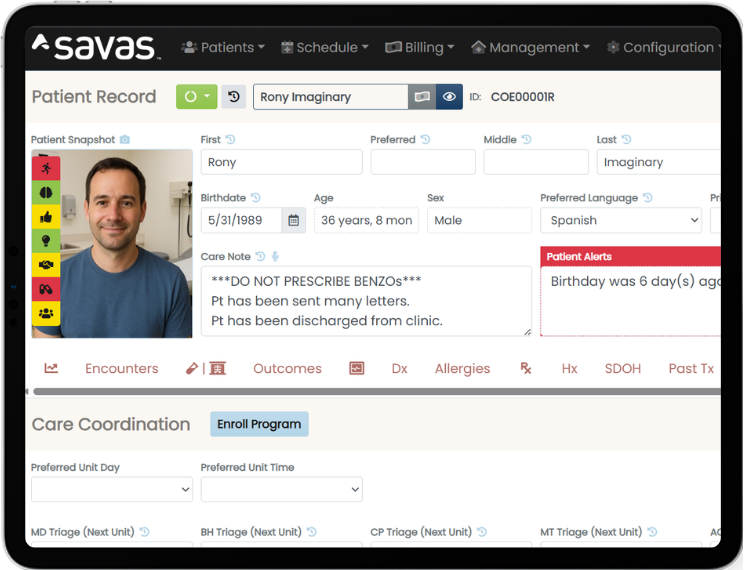This screenshot has width=745, height=570.
Task: Toggle the eye visibility button
Action: tap(449, 97)
